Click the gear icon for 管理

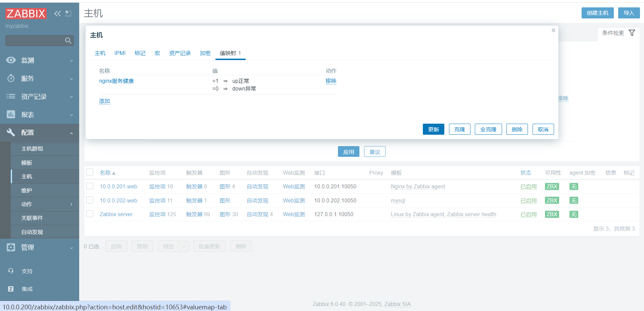11,247
